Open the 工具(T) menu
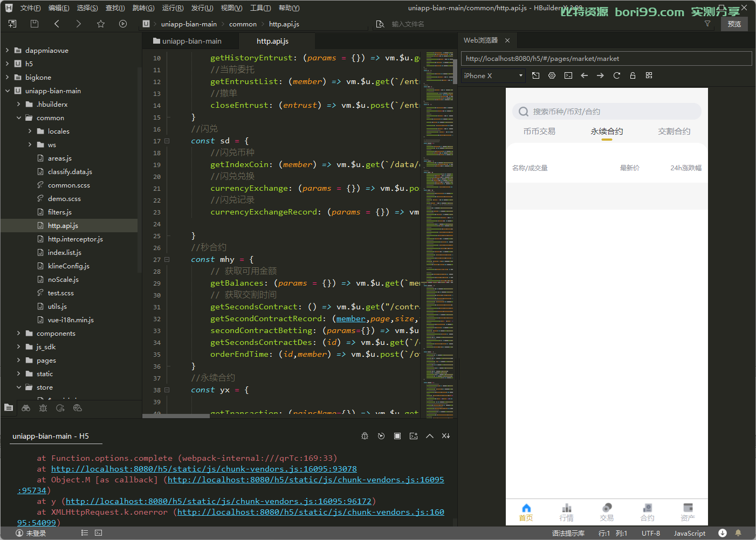The image size is (756, 540). (260, 8)
